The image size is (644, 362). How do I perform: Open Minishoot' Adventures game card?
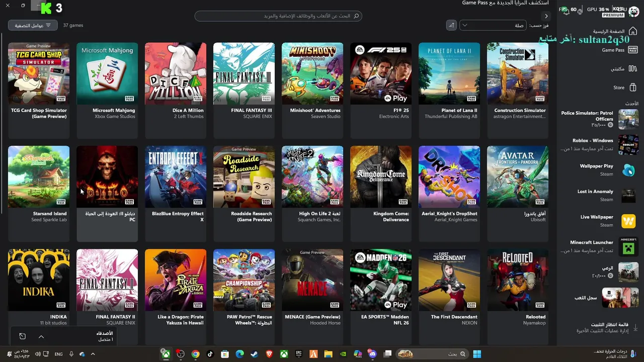click(x=312, y=89)
